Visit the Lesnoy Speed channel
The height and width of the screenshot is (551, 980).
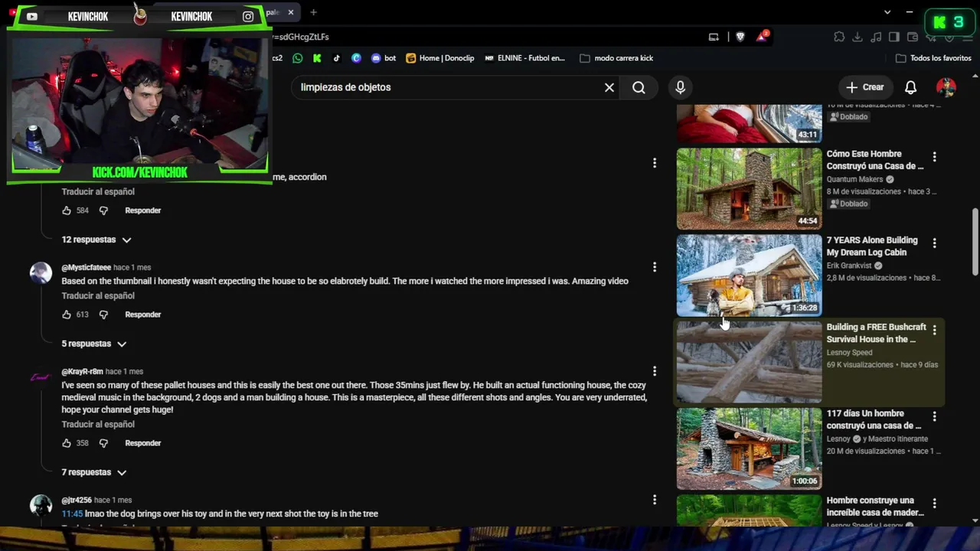850,353
